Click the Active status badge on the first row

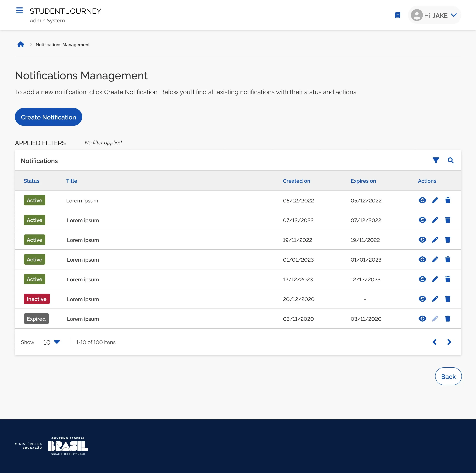pos(34,200)
